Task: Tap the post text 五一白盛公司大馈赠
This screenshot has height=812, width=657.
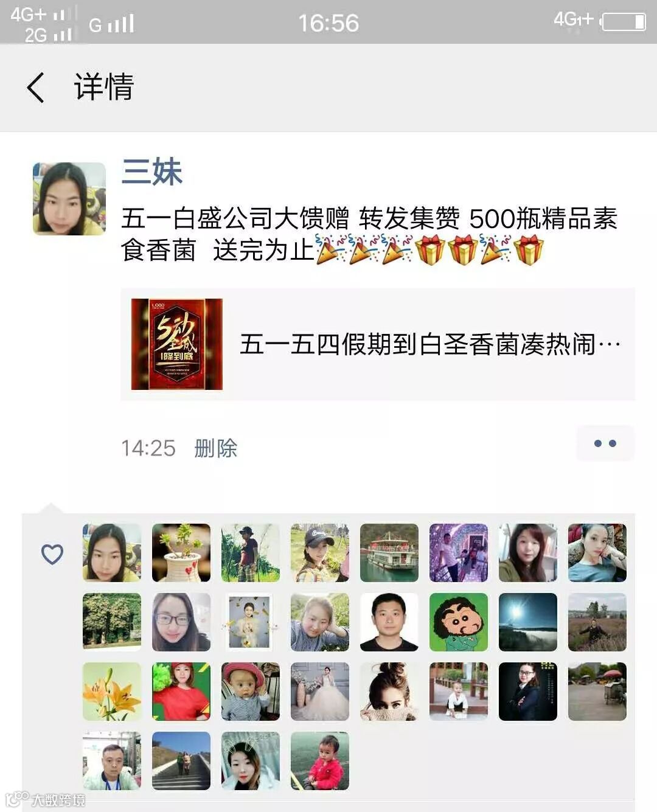Action: [x=235, y=218]
